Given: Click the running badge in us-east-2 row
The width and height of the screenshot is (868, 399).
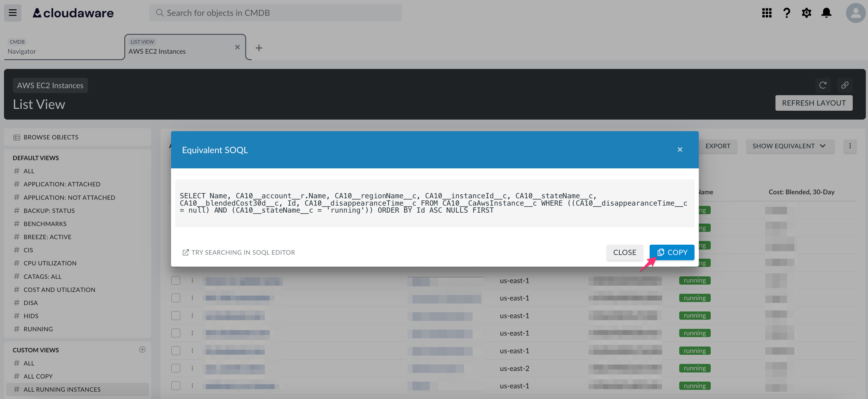Looking at the screenshot, I should coord(695,368).
